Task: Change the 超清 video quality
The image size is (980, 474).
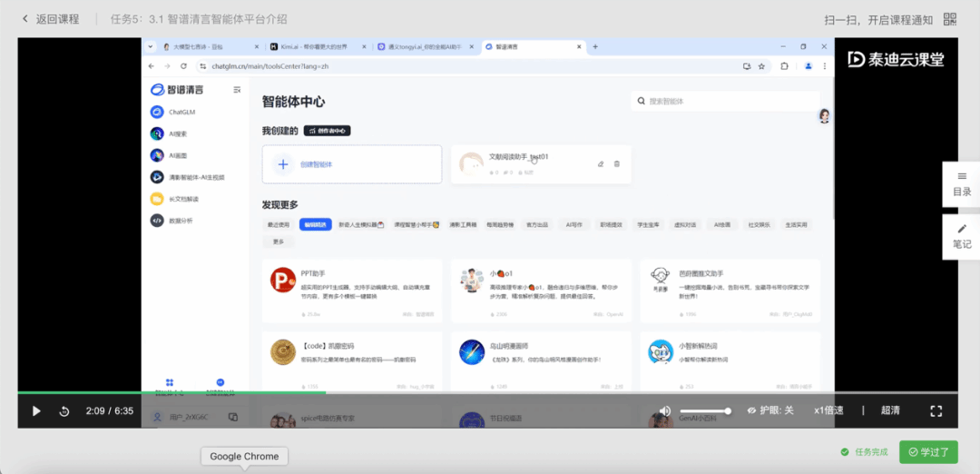Action: click(x=891, y=410)
